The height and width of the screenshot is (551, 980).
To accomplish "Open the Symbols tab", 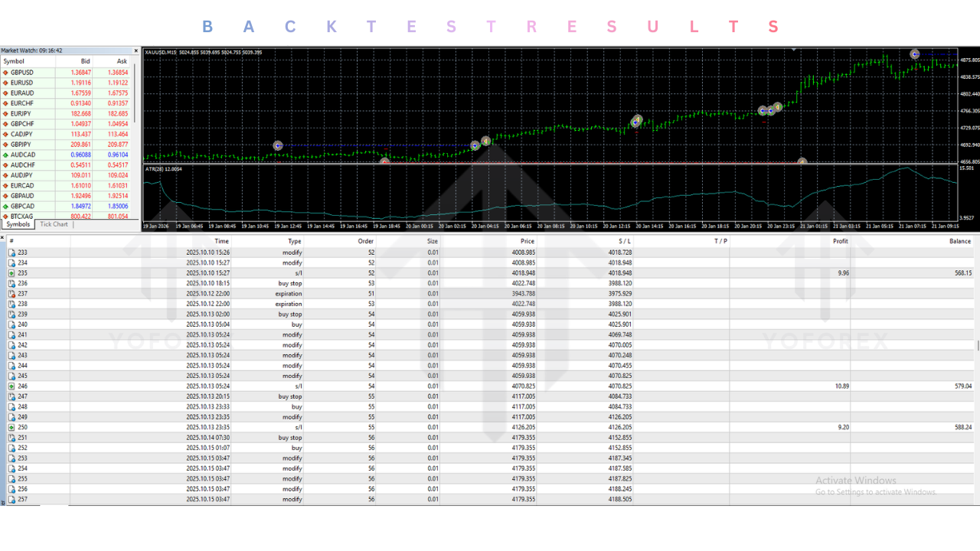I will [18, 224].
